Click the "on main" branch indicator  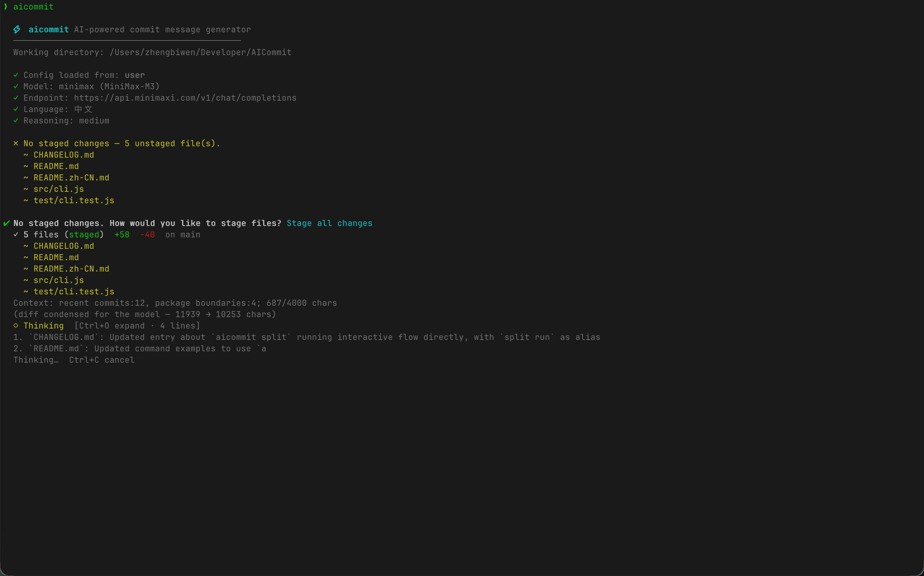[183, 235]
